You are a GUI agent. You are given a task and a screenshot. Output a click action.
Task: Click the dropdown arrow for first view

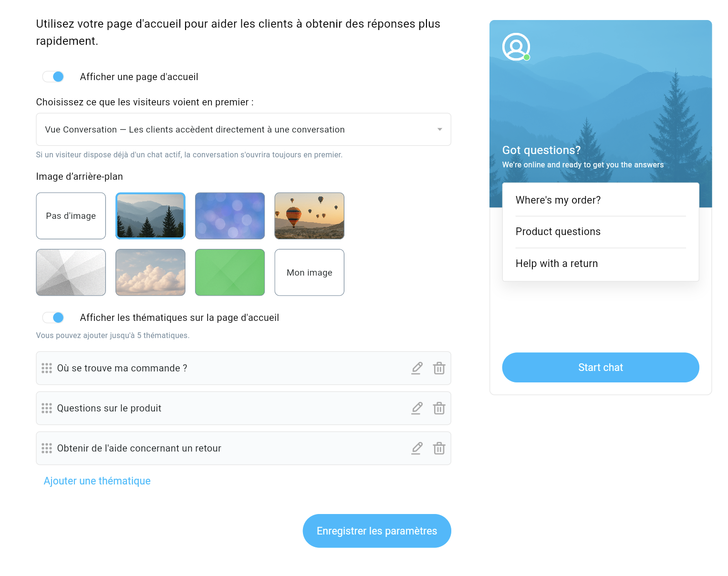click(439, 130)
